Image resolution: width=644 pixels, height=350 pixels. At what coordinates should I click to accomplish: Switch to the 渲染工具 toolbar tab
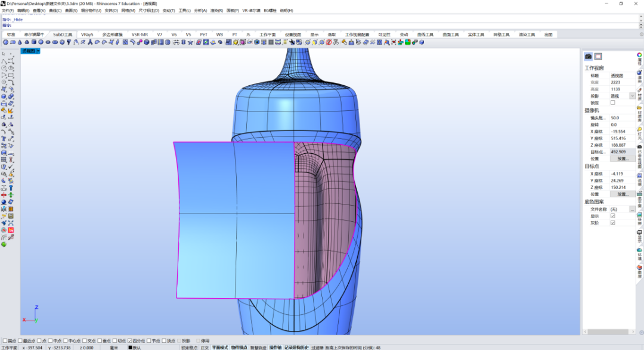[527, 35]
